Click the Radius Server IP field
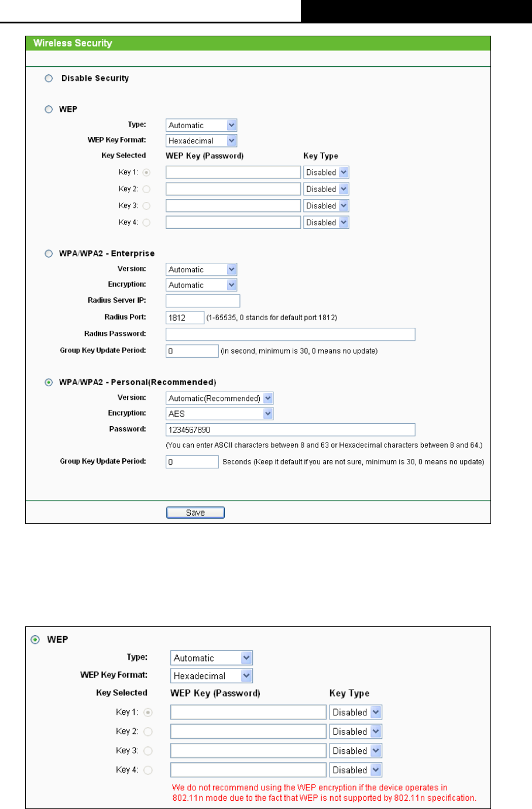This screenshot has height=809, width=532. click(203, 301)
